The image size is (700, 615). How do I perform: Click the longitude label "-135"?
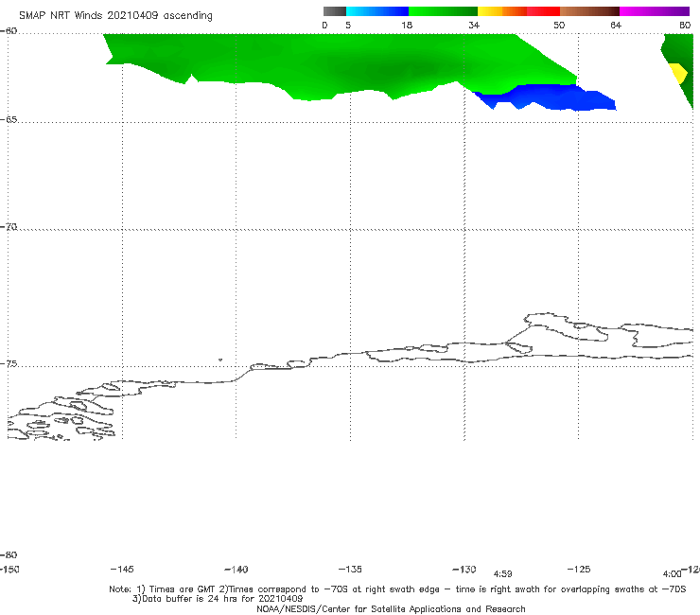[x=350, y=569]
